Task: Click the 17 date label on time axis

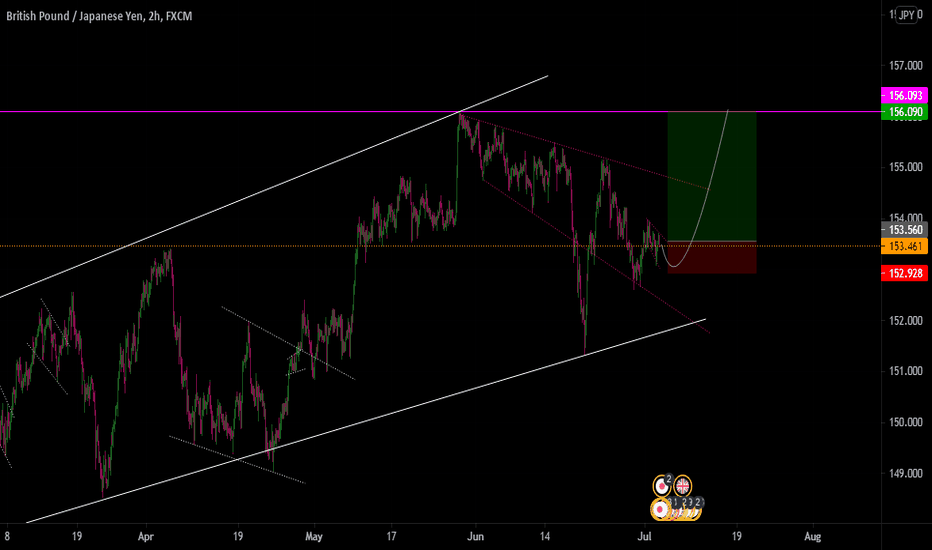Action: (x=391, y=536)
